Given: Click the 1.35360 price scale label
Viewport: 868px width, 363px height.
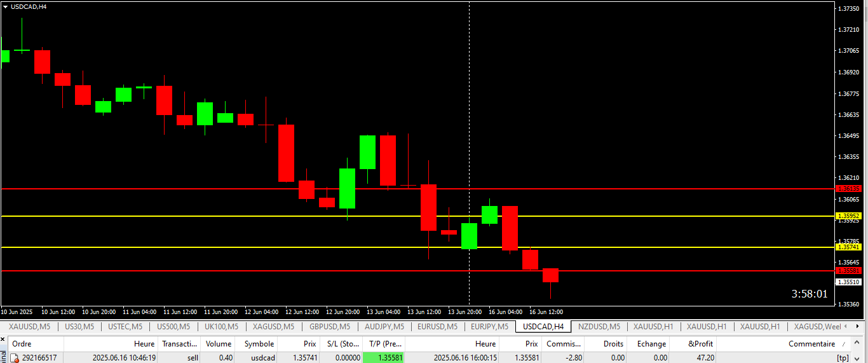Looking at the screenshot, I should pos(849,304).
